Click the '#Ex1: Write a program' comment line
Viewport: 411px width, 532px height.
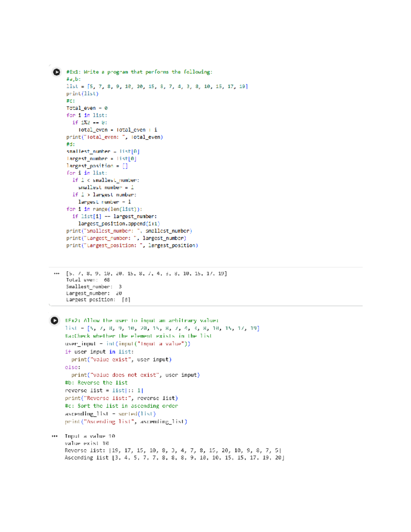coord(139,72)
